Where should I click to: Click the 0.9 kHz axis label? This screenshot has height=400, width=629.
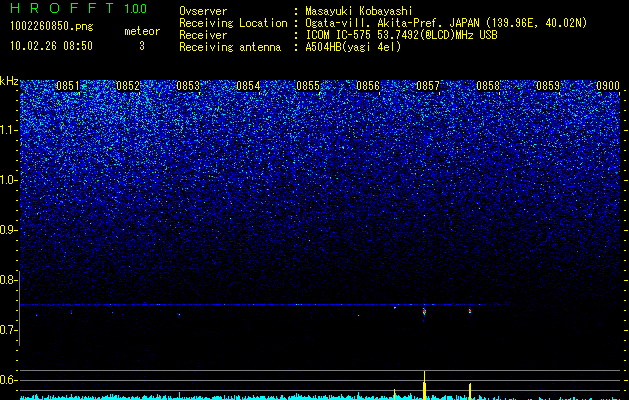(8, 230)
